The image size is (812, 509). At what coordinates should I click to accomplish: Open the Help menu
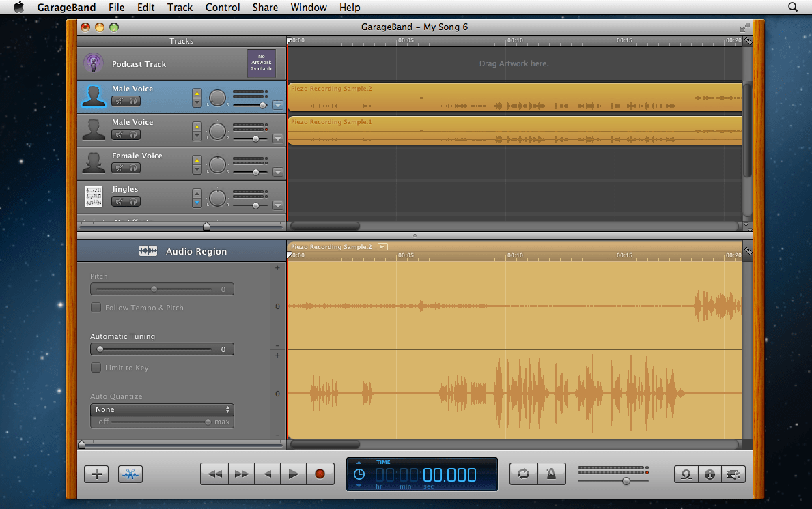tap(350, 8)
